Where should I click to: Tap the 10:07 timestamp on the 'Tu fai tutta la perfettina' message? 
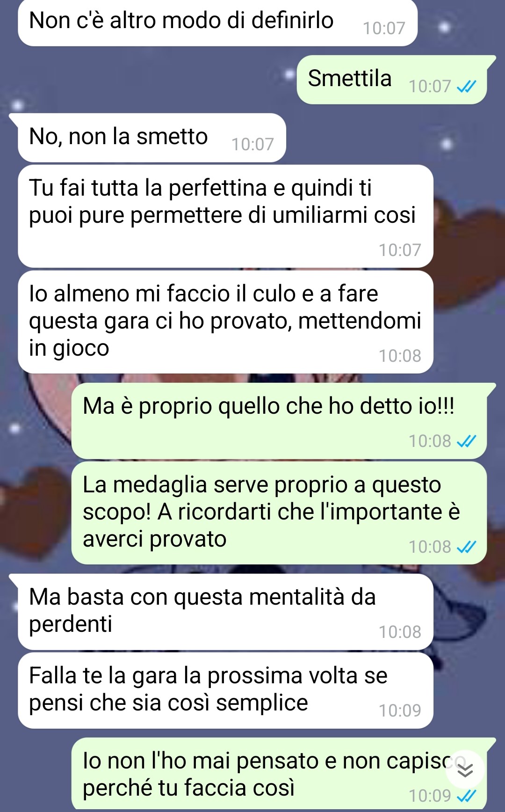[400, 250]
